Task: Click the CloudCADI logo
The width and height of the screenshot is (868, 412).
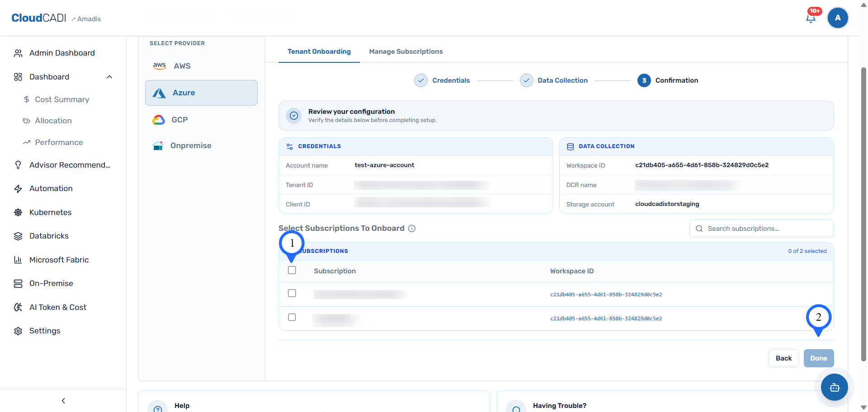Action: (39, 18)
